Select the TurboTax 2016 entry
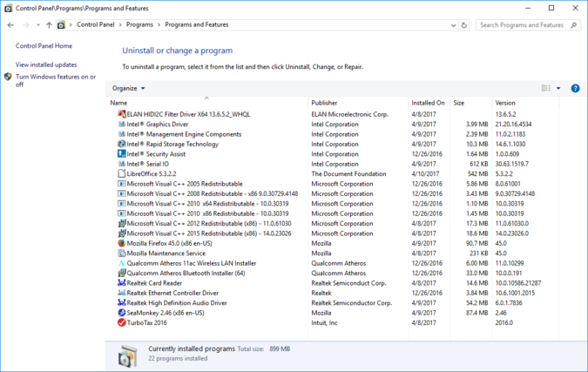The width and height of the screenshot is (588, 372). (x=146, y=322)
